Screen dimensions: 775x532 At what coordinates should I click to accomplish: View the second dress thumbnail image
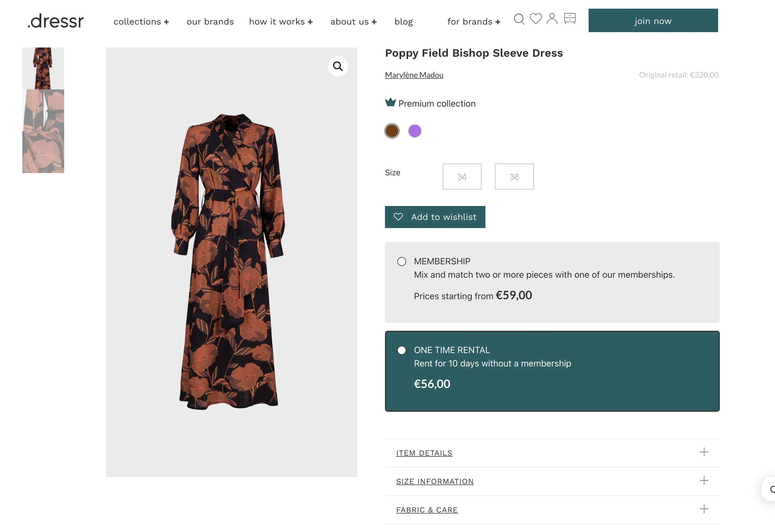click(43, 110)
